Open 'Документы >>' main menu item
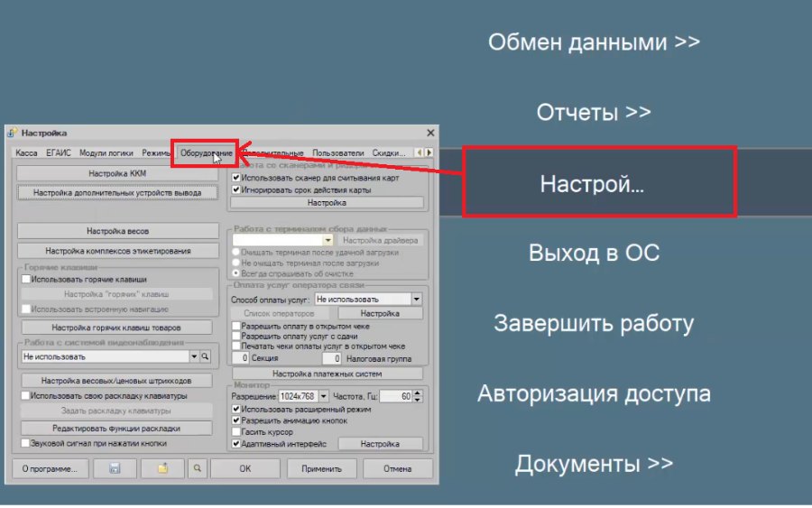Screen dimensions: 812x508 point(594,464)
